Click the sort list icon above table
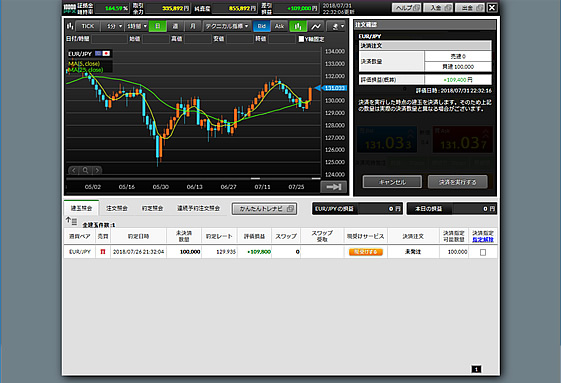The image size is (561, 383). coord(71,221)
